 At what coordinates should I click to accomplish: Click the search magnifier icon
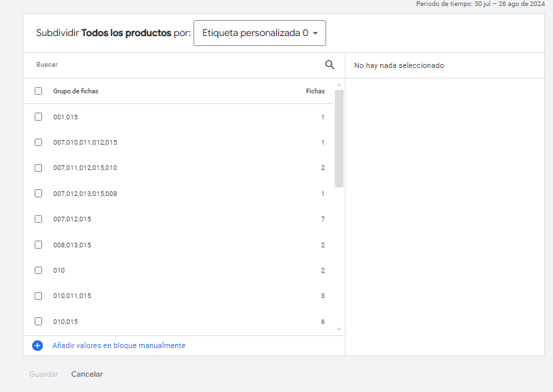(x=330, y=65)
